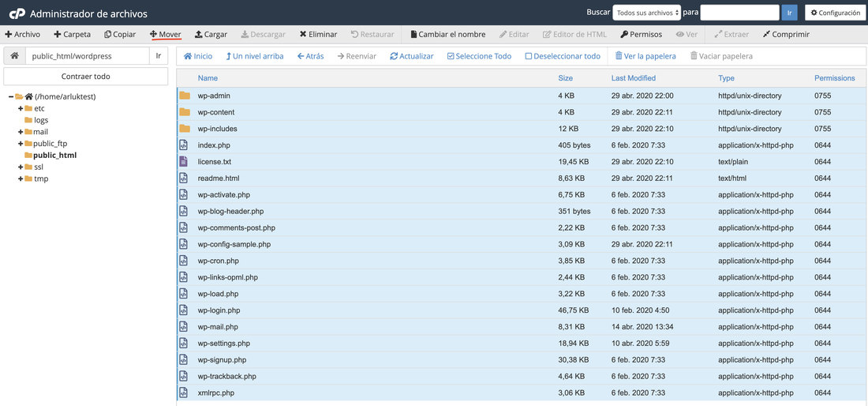868x406 pixels.
Task: Click the Ir button next to path
Action: click(x=159, y=56)
